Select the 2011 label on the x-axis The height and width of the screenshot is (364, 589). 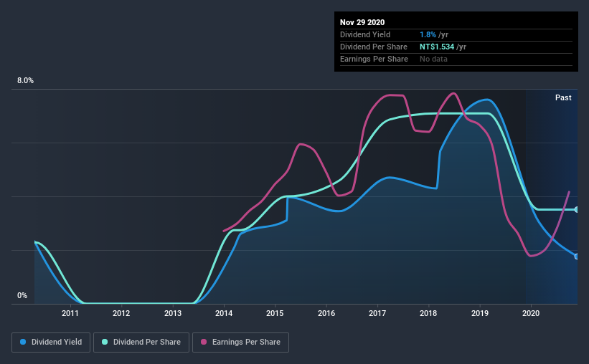coord(70,313)
